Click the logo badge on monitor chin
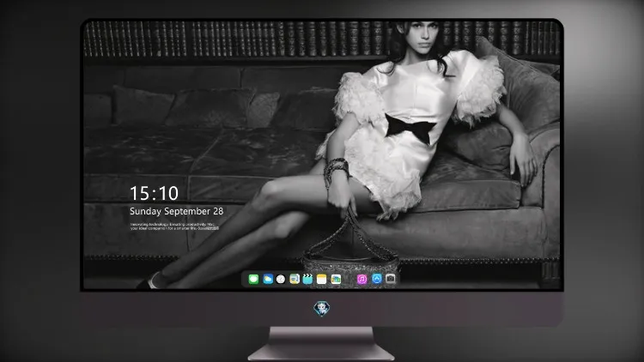Image resolution: width=644 pixels, height=362 pixels. click(x=322, y=308)
